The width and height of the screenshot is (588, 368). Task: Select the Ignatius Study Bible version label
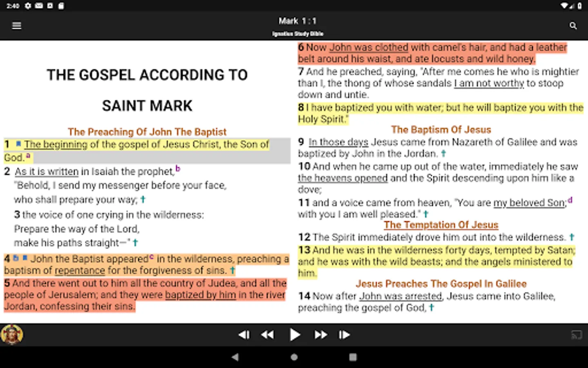298,34
